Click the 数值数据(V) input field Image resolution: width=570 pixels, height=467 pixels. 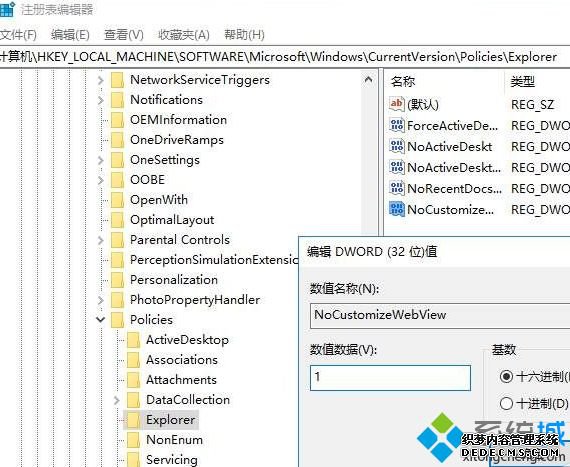pyautogui.click(x=390, y=378)
